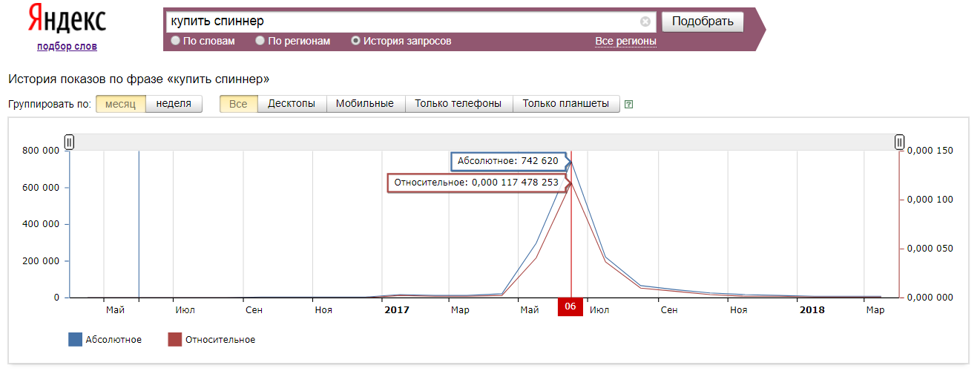
Task: Click the left range slider handle
Action: [69, 142]
